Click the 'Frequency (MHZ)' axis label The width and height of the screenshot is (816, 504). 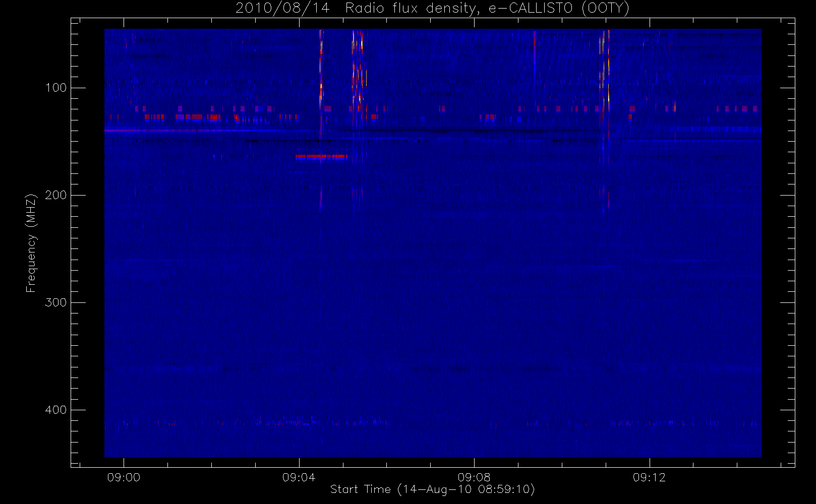31,243
